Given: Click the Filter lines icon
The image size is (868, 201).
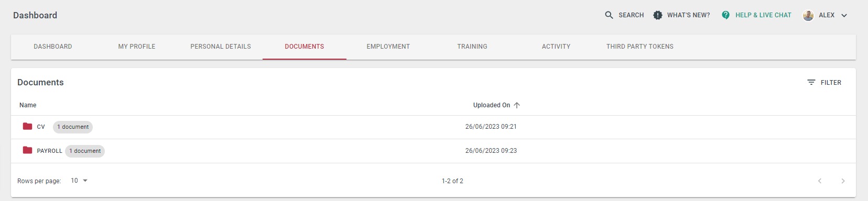Looking at the screenshot, I should pyautogui.click(x=811, y=83).
